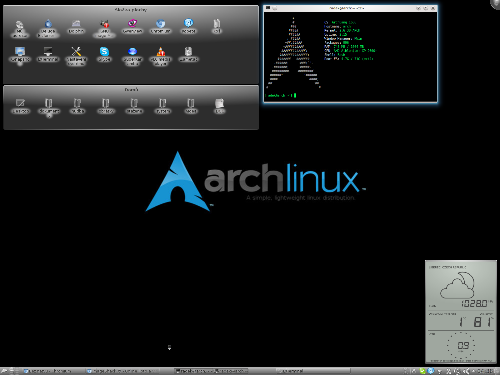Open the application launcher on the taskbar
The image size is (500, 375).
click(x=4, y=371)
